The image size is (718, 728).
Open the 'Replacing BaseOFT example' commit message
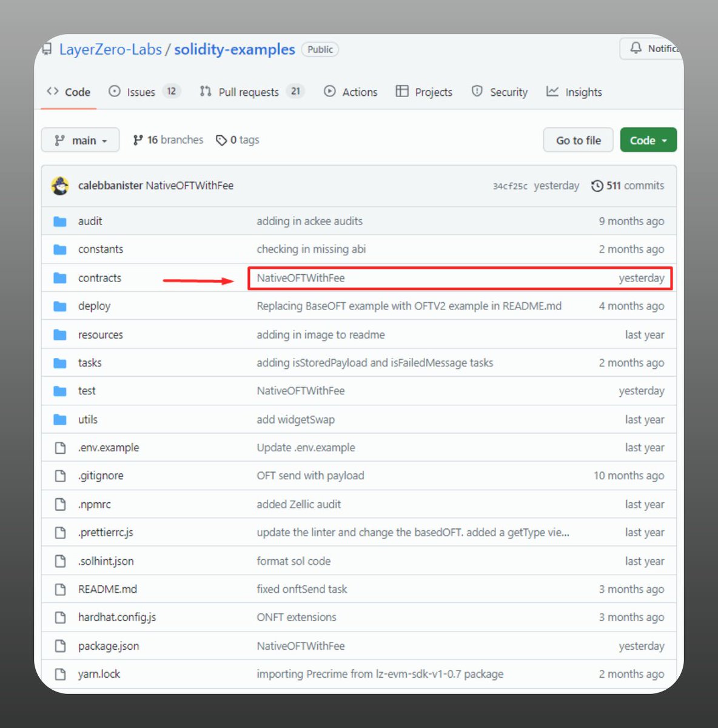409,306
